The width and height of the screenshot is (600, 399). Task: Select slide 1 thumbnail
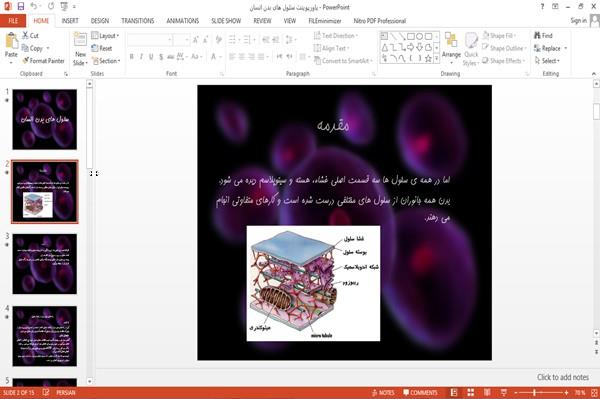pyautogui.click(x=45, y=119)
